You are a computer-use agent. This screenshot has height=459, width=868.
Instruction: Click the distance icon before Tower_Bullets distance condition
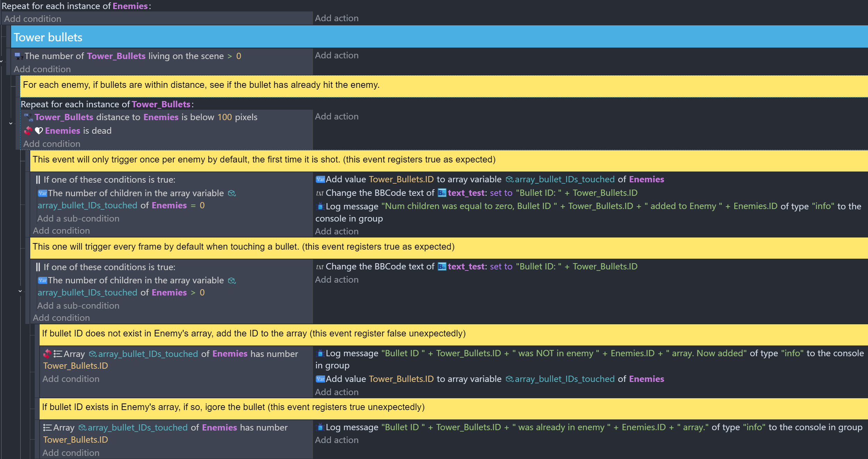pos(28,117)
